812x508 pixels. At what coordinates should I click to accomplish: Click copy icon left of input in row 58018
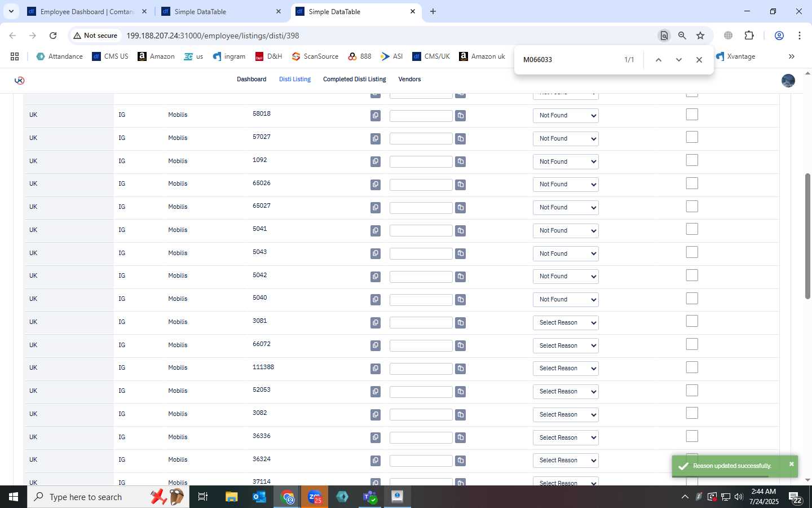tap(376, 116)
